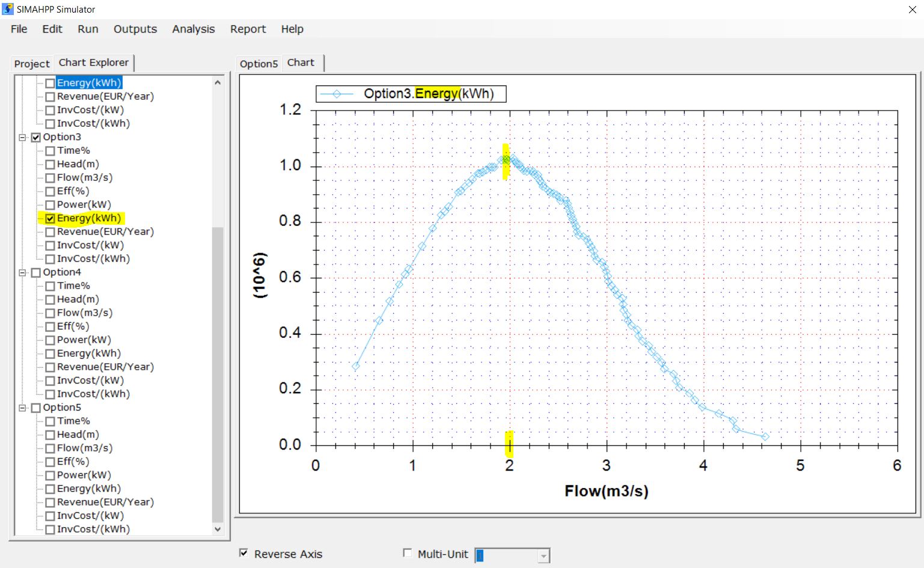Image resolution: width=924 pixels, height=568 pixels.
Task: Select the Option3 tree label
Action: [62, 137]
